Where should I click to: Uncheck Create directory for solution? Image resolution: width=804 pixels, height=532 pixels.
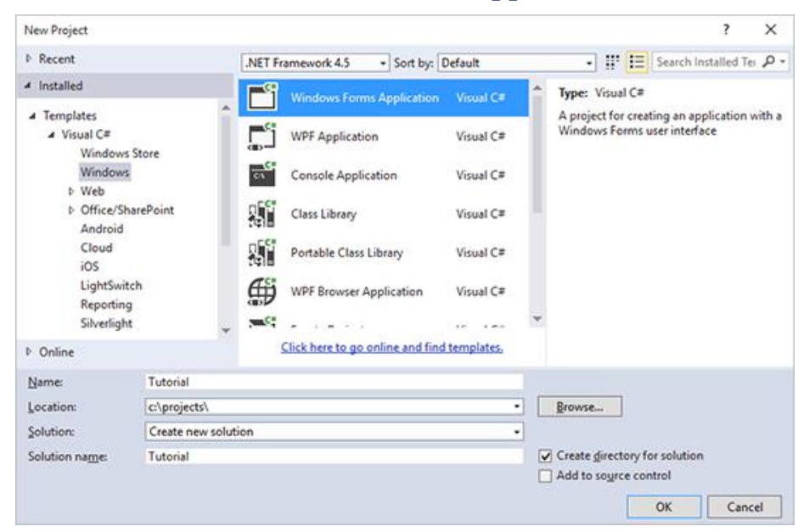pos(545,456)
